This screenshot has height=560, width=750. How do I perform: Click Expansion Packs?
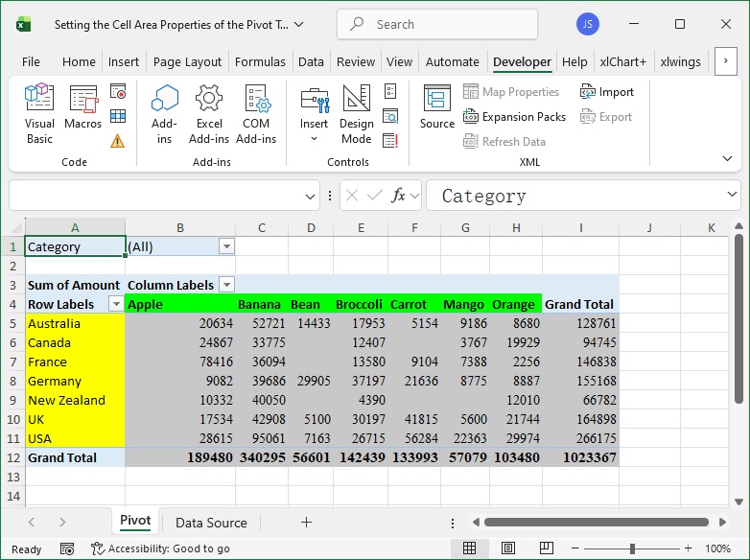[x=514, y=117]
